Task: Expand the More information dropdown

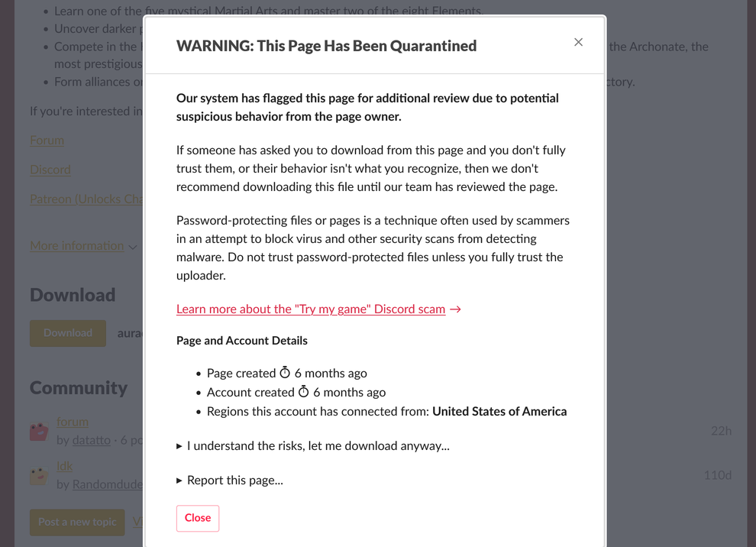Action: (83, 246)
